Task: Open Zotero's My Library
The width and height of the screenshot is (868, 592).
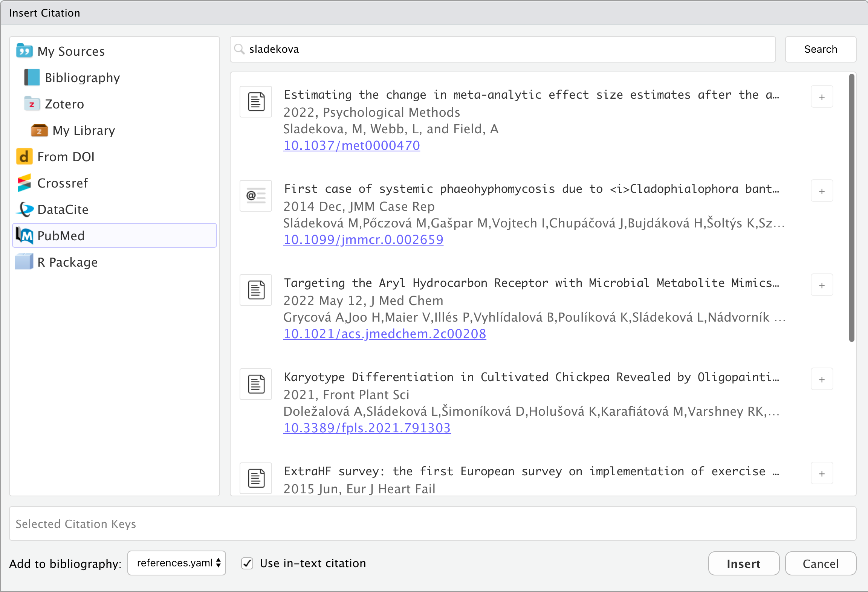Action: click(84, 130)
